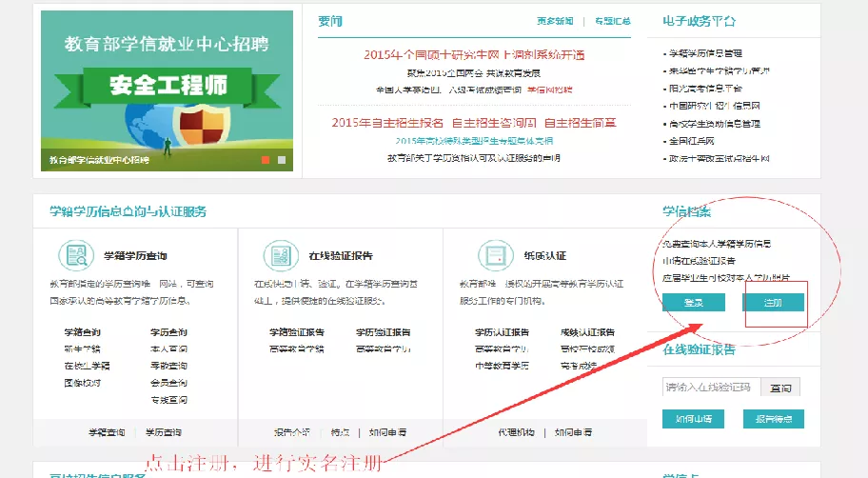Click 学历查询 in gray footer bar

coord(164,432)
